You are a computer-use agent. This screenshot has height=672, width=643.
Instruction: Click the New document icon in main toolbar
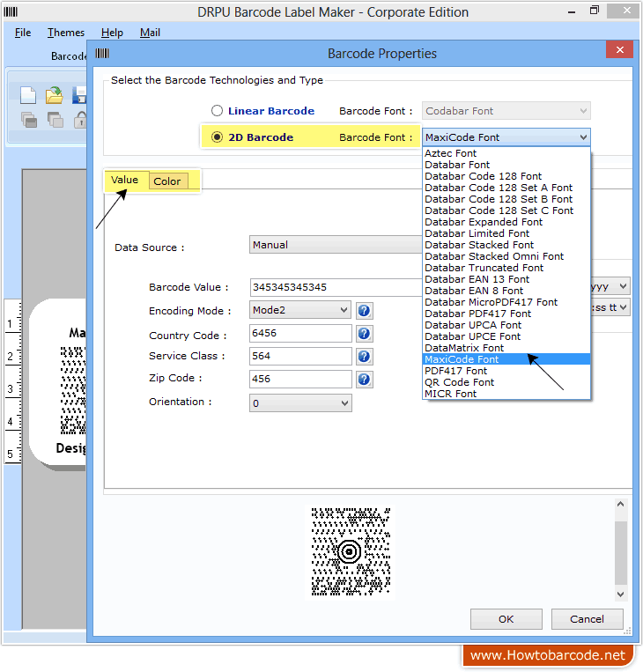tap(28, 95)
